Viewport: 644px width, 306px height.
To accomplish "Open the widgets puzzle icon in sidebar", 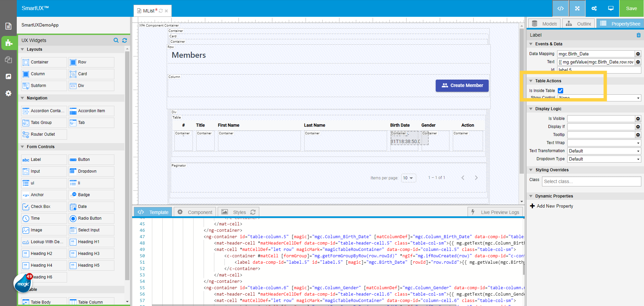I will click(x=9, y=43).
